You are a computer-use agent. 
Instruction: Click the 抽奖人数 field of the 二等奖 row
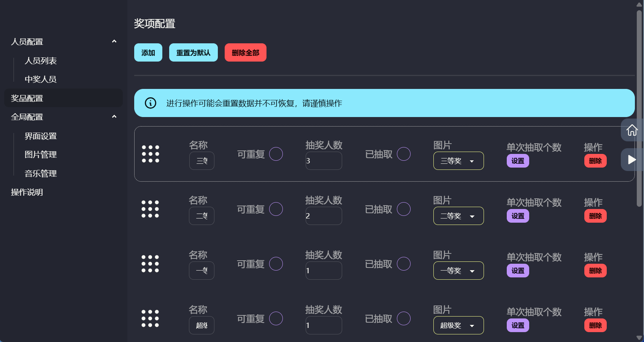pyautogui.click(x=324, y=216)
